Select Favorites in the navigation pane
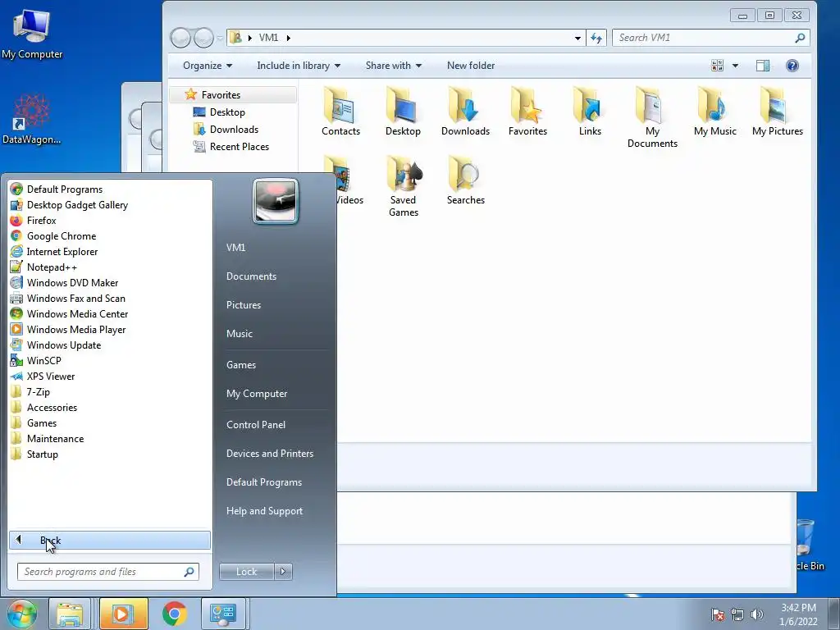This screenshot has height=630, width=840. point(232,95)
